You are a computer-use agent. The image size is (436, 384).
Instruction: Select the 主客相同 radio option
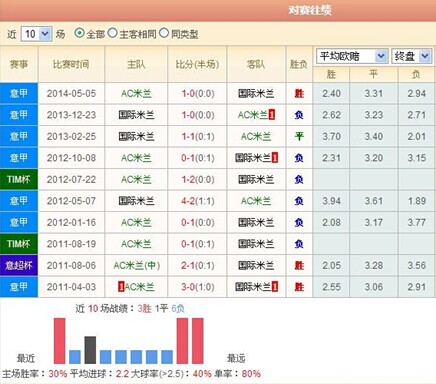pos(112,33)
